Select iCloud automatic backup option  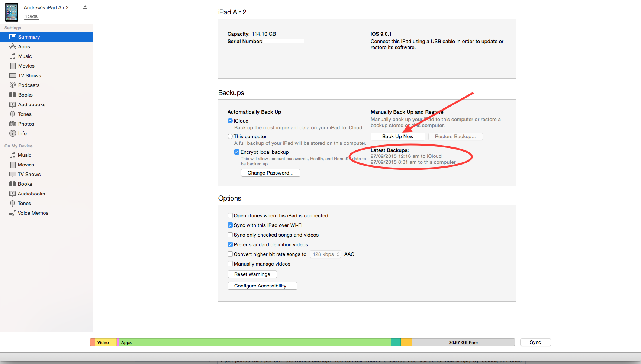230,121
